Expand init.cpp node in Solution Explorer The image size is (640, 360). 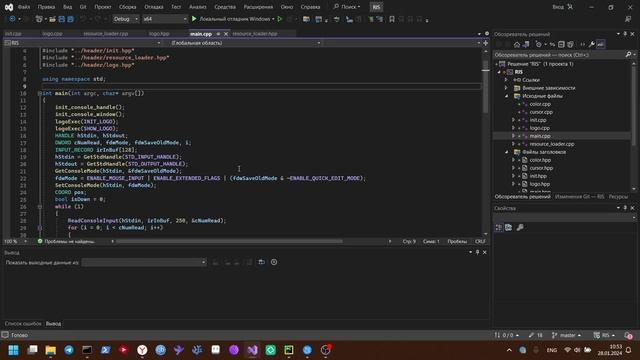(x=513, y=120)
